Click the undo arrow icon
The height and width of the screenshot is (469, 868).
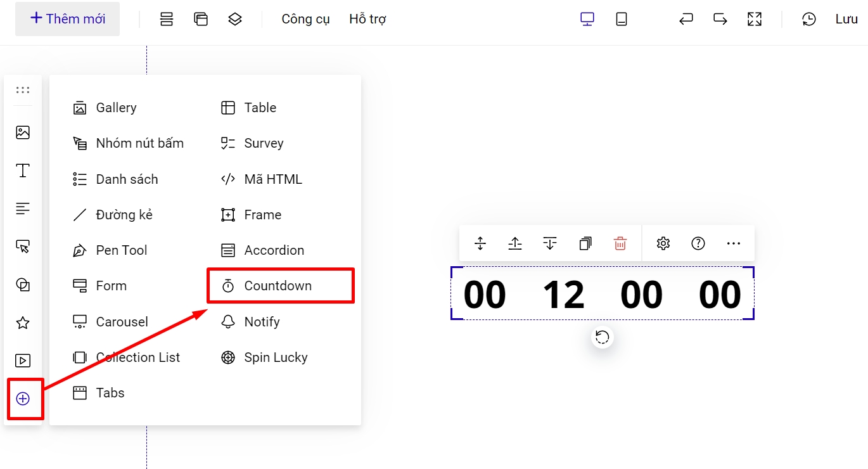click(686, 19)
